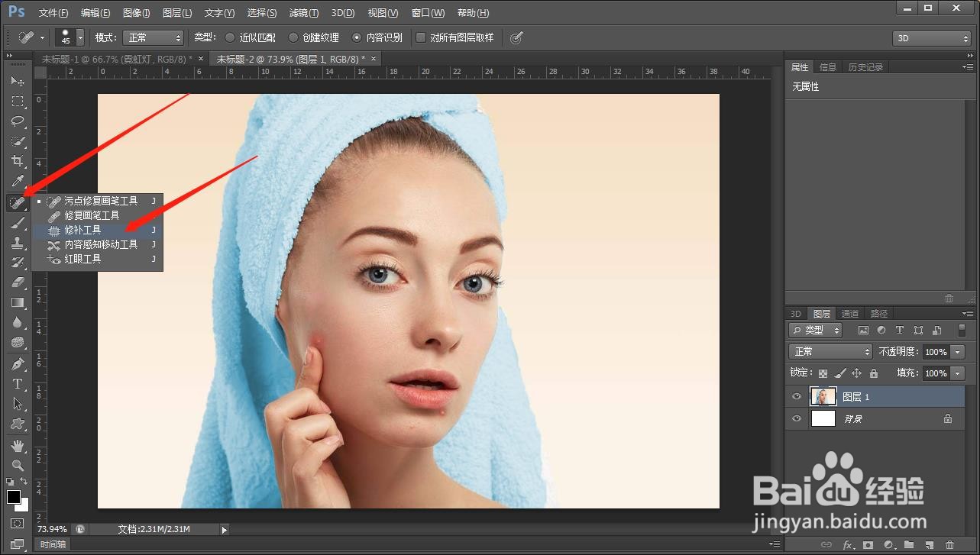Toggle Quick Mask mode icon
Image resolution: width=980 pixels, height=555 pixels.
tap(18, 523)
